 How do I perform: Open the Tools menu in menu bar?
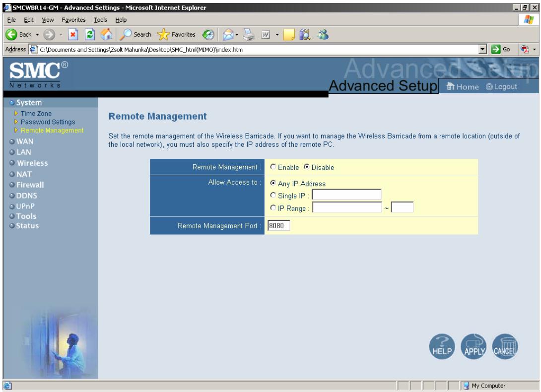[100, 20]
